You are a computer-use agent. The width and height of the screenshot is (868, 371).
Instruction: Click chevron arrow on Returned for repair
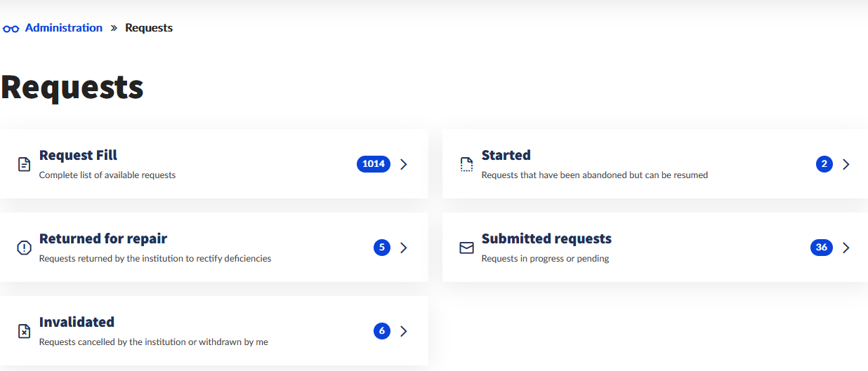click(404, 248)
